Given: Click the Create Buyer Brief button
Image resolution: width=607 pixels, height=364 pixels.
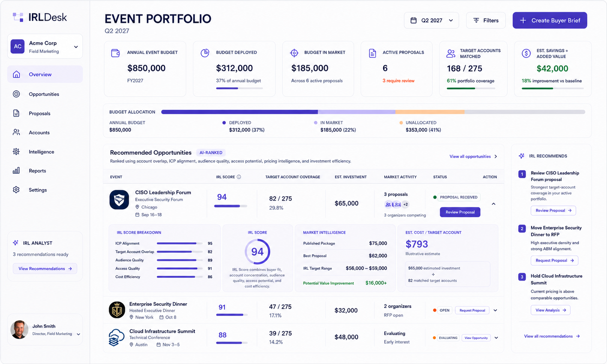Looking at the screenshot, I should click(x=550, y=20).
